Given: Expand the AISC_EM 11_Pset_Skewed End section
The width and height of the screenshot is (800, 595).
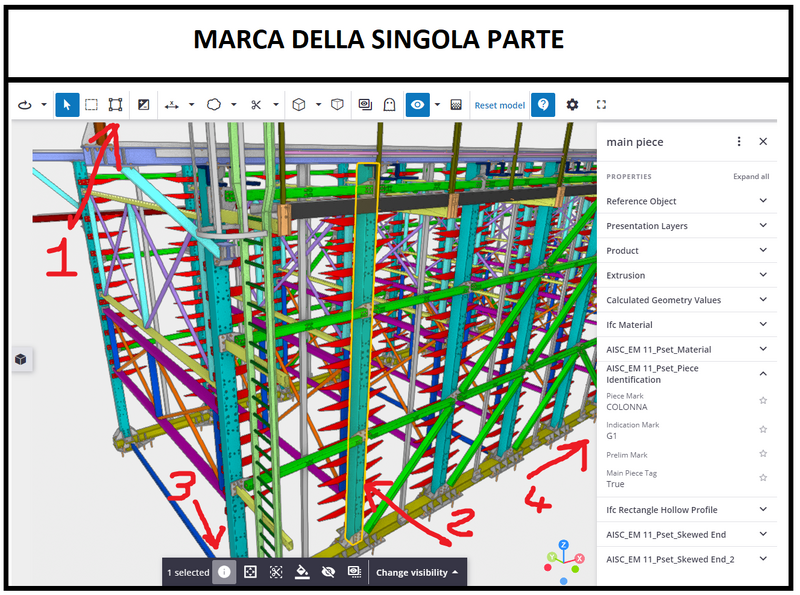Looking at the screenshot, I should coord(687,534).
